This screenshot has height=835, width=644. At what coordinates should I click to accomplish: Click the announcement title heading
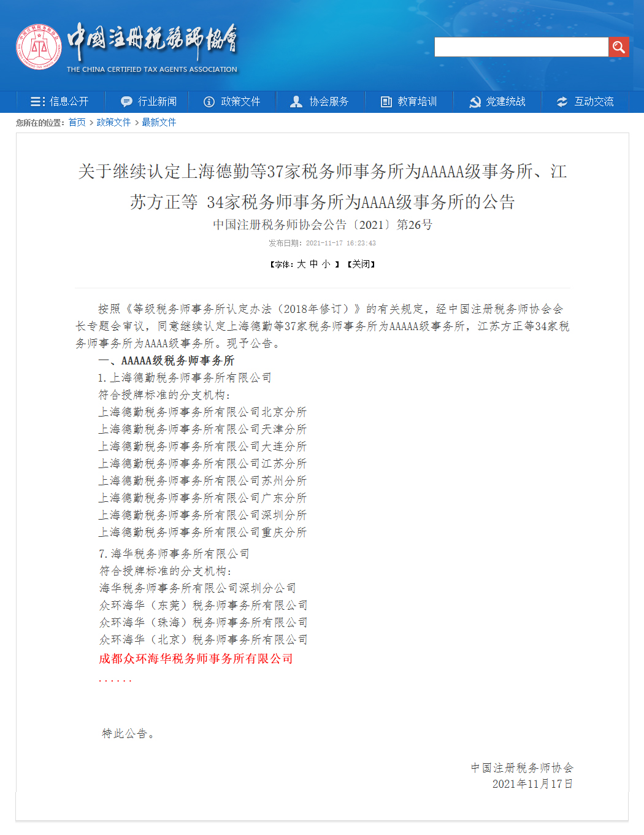point(323,187)
